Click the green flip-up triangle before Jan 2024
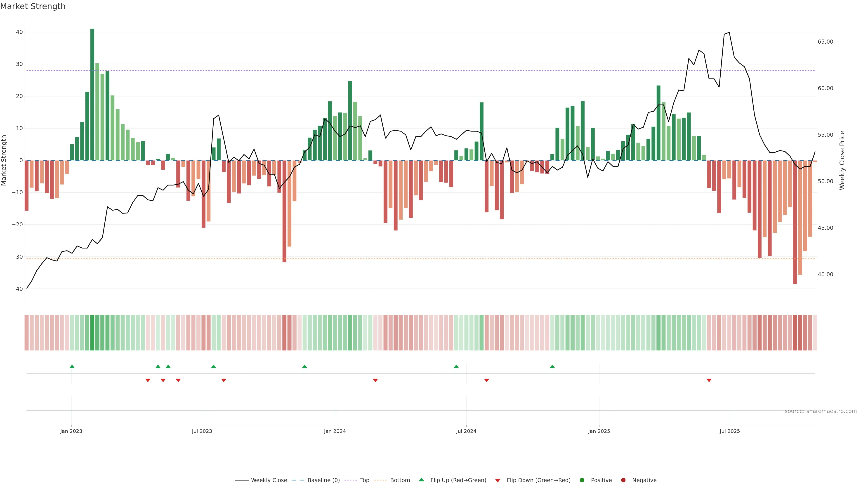 [x=305, y=366]
